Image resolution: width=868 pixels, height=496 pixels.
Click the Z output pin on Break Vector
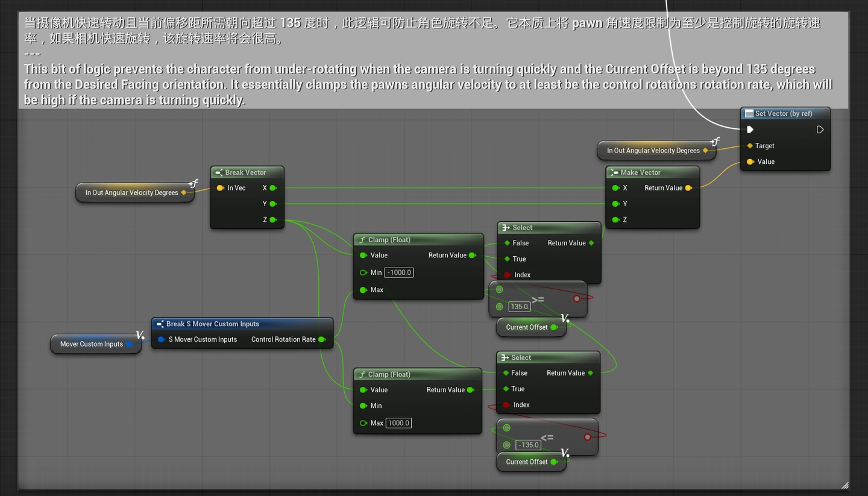273,219
